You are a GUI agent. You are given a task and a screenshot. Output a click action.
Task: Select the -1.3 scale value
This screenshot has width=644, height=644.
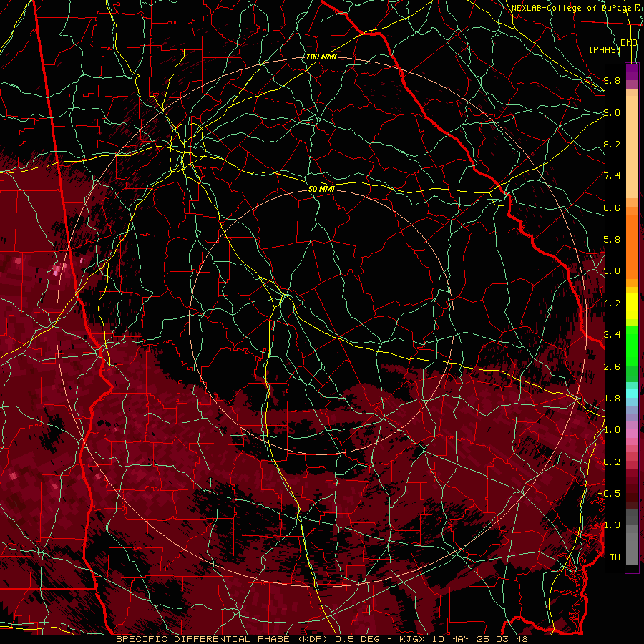click(x=609, y=525)
